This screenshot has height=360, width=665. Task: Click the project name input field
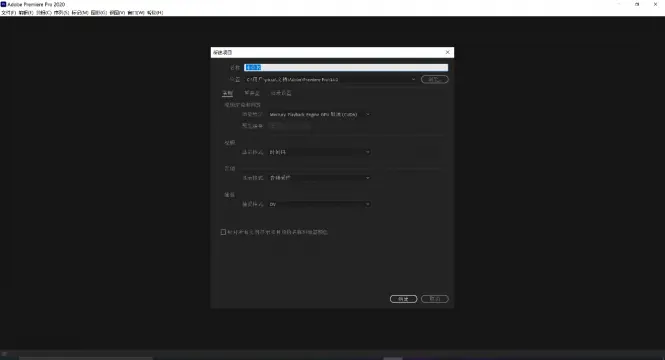[346, 67]
